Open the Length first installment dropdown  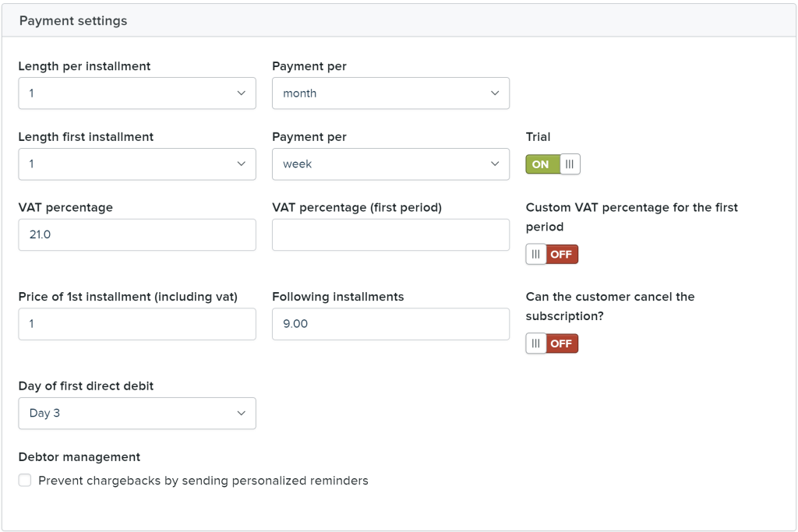pyautogui.click(x=137, y=164)
